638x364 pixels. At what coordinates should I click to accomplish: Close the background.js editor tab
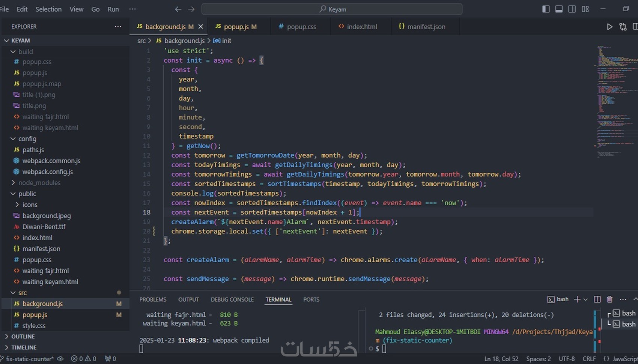coord(201,27)
